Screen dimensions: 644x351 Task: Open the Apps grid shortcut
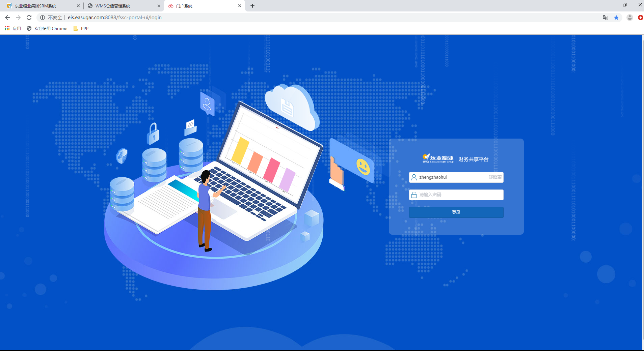click(x=13, y=28)
